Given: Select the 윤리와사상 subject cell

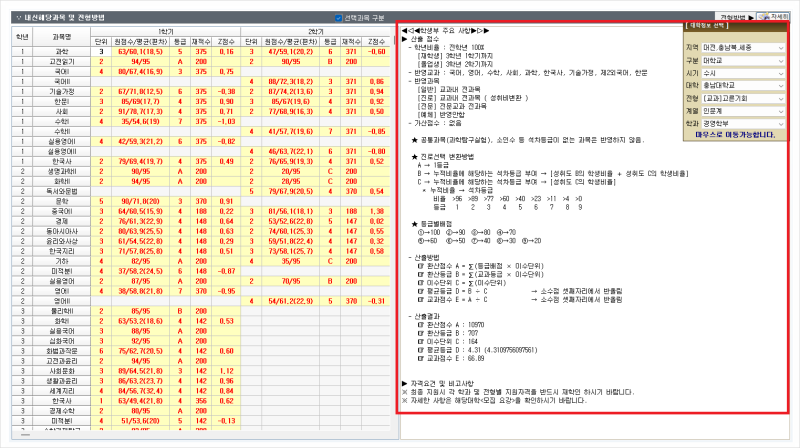Looking at the screenshot, I should pyautogui.click(x=62, y=241).
